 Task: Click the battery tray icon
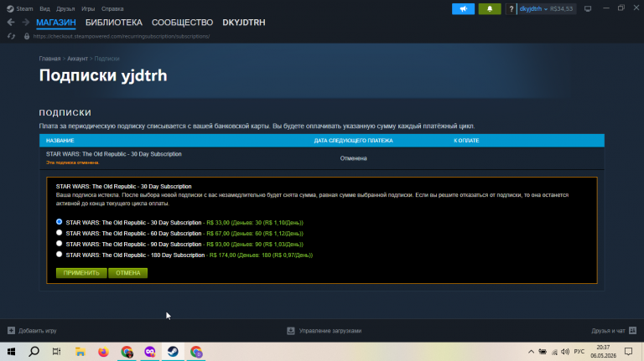(x=543, y=352)
